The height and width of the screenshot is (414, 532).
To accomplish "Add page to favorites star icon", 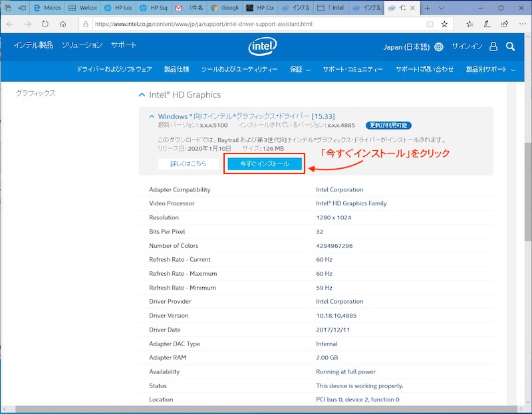I will click(x=444, y=24).
